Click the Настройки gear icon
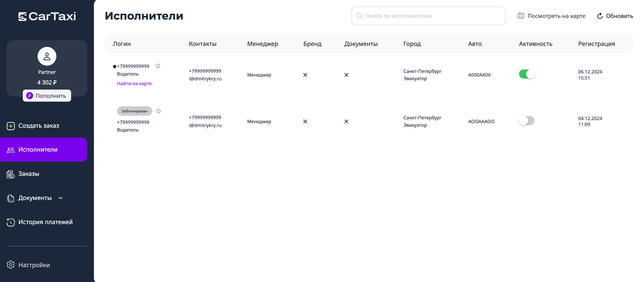The image size is (644, 282). (11, 265)
